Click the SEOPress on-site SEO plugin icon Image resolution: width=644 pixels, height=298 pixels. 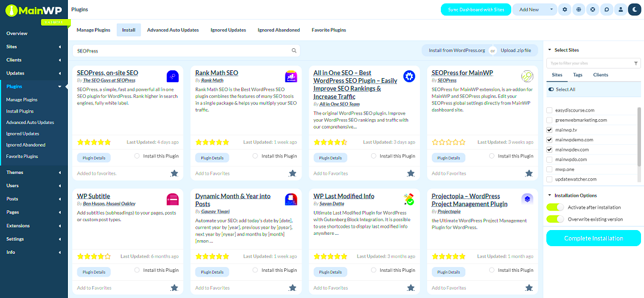[173, 76]
